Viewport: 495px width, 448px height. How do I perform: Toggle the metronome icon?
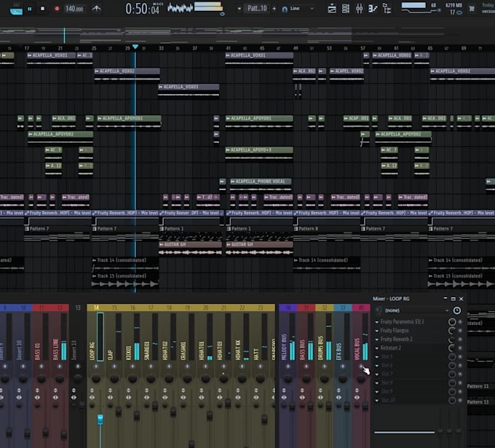tap(96, 9)
